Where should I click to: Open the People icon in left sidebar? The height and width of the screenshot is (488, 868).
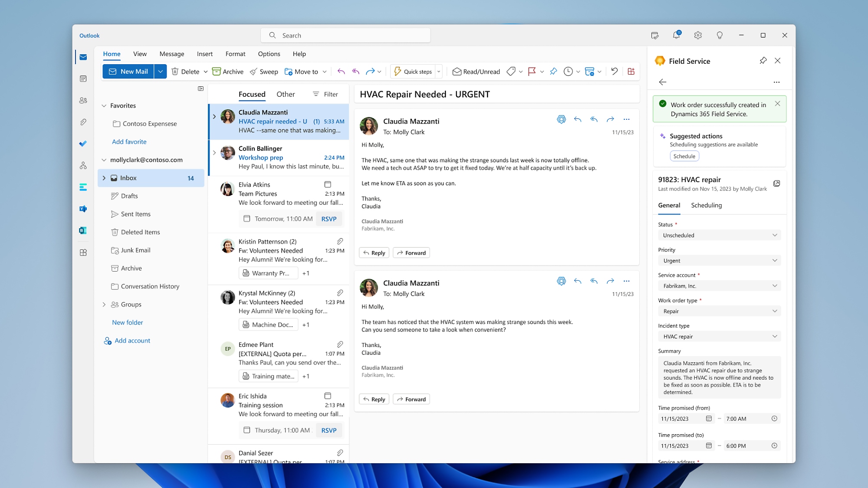(83, 100)
